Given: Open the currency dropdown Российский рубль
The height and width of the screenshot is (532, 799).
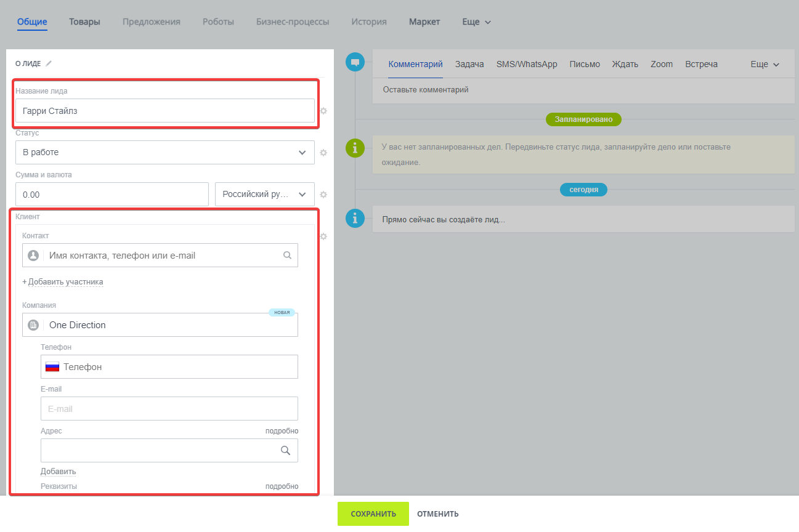Looking at the screenshot, I should [264, 194].
